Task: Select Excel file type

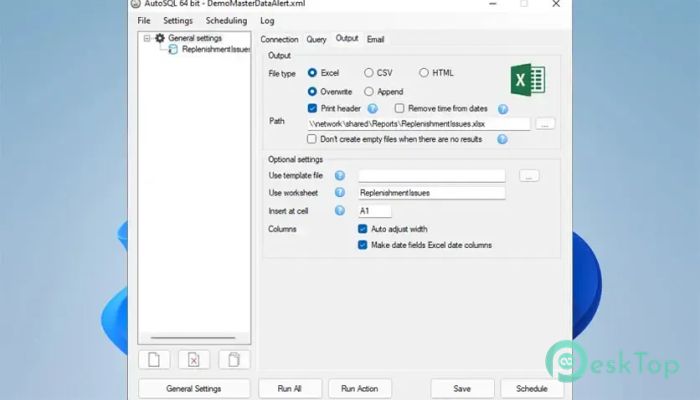Action: [x=312, y=72]
